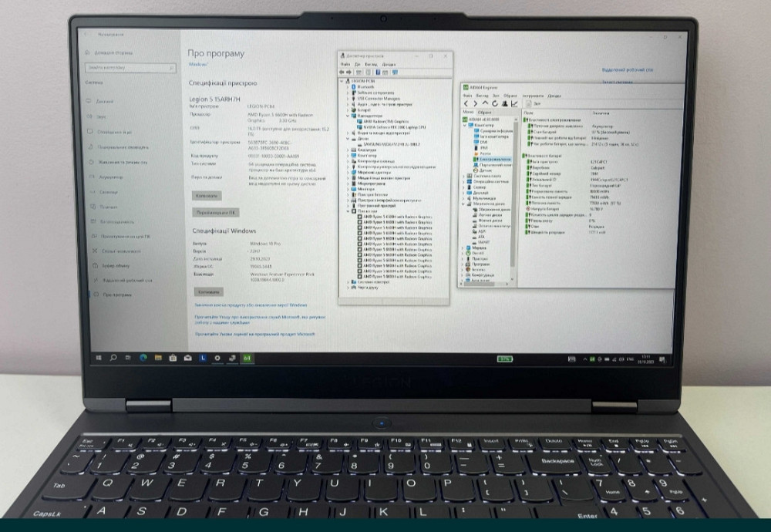The image size is (771, 532).
Task: Expand the Motherboard node in AIDA64 tree
Action: pos(463,175)
